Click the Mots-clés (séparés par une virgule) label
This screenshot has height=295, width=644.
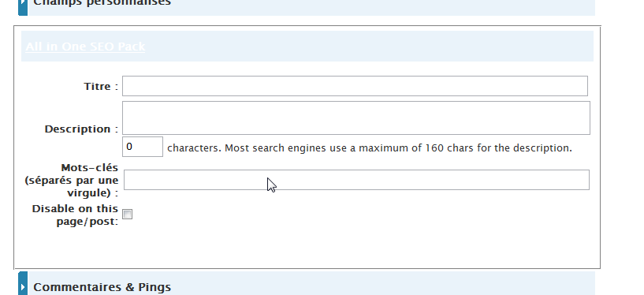tap(72, 180)
